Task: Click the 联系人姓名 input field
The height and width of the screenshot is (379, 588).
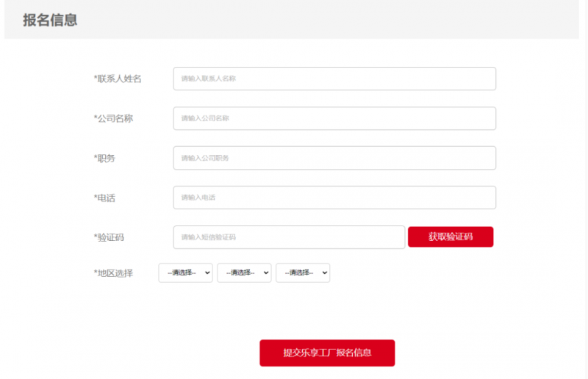Action: (x=334, y=79)
